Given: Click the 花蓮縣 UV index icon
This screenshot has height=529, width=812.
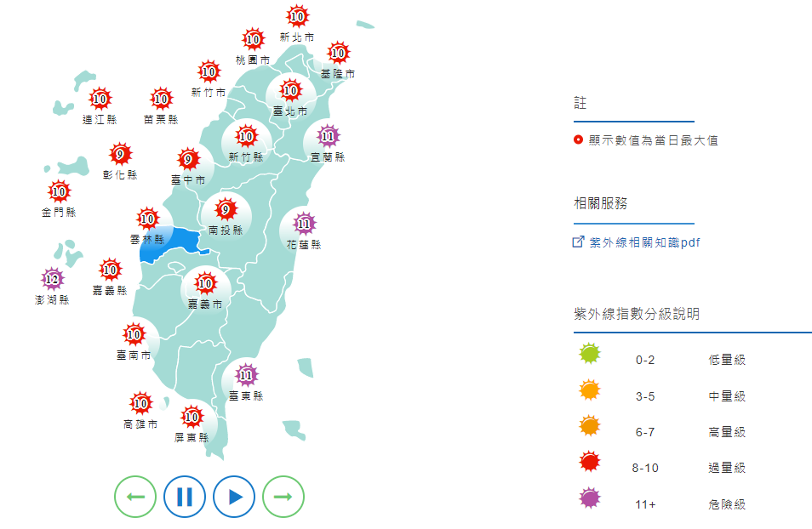Looking at the screenshot, I should coord(304,224).
